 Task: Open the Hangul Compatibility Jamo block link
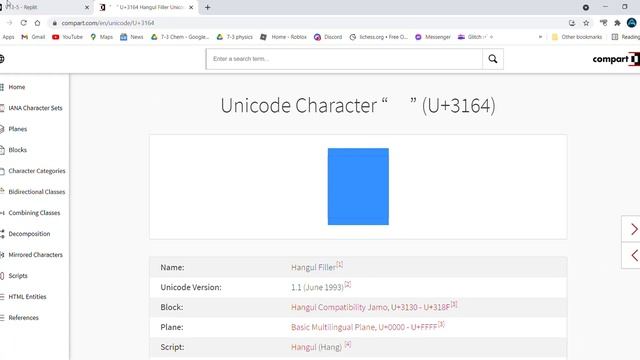(370, 307)
